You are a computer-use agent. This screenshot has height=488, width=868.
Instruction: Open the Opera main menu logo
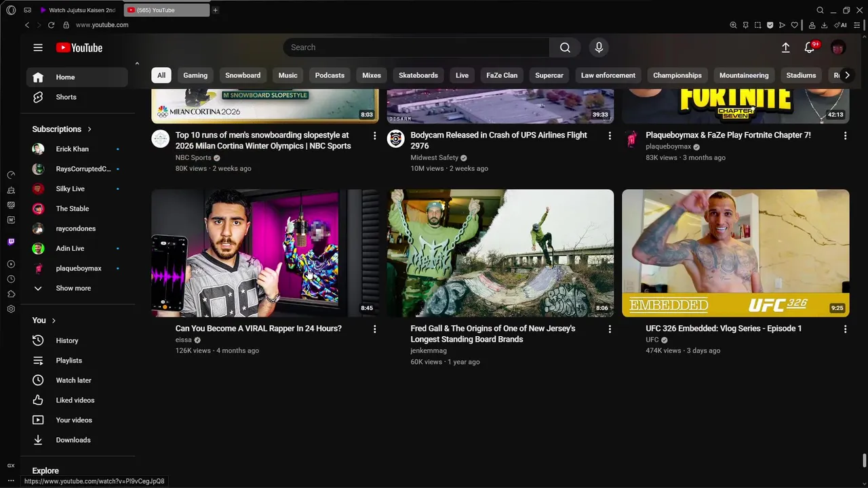11,10
